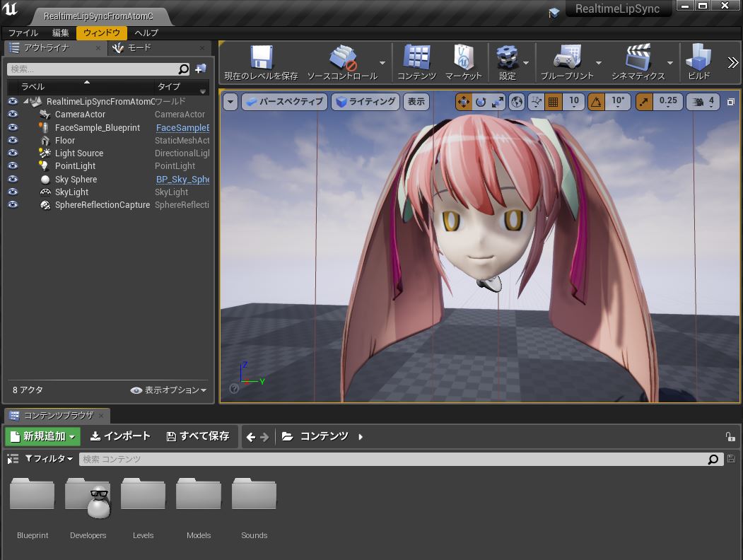Image resolution: width=743 pixels, height=560 pixels.
Task: Open the ライティング view mode dropdown
Action: pos(365,101)
